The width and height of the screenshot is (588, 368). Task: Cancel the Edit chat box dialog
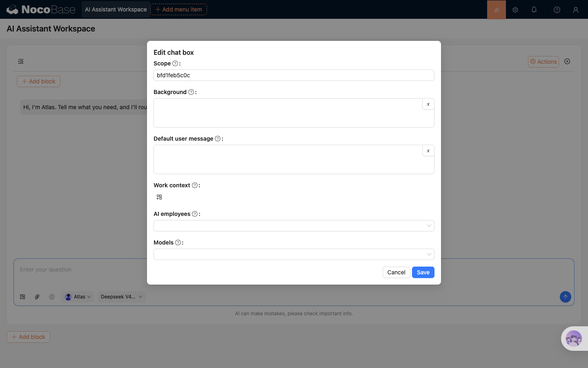coord(396,272)
